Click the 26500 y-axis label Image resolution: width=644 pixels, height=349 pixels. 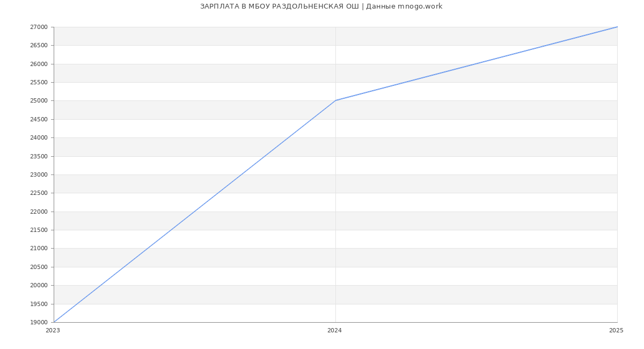tap(39, 46)
